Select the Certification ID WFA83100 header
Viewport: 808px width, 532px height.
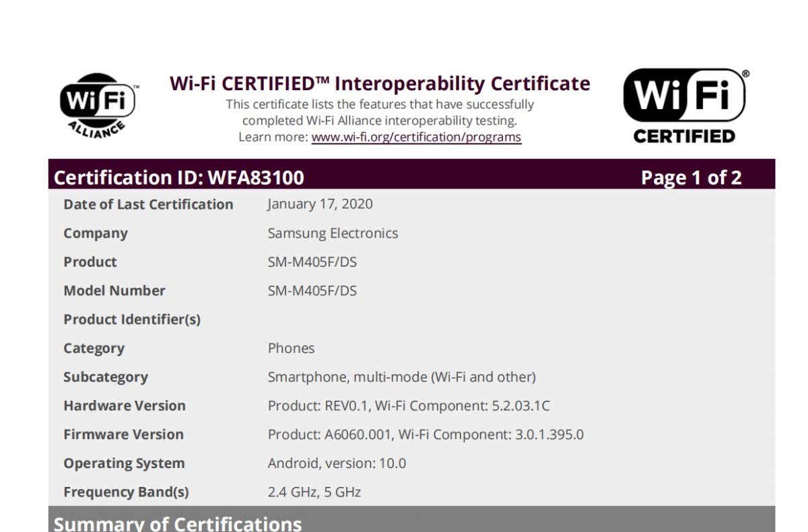(178, 178)
